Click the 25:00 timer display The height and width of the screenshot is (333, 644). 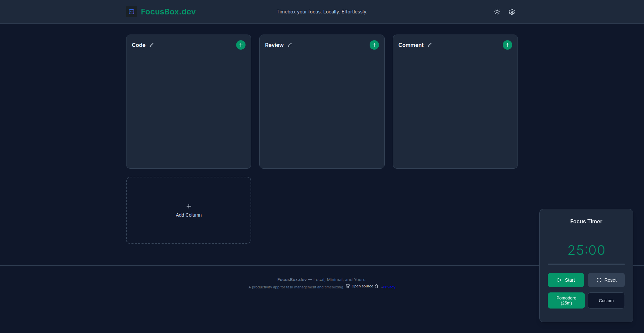pos(586,250)
